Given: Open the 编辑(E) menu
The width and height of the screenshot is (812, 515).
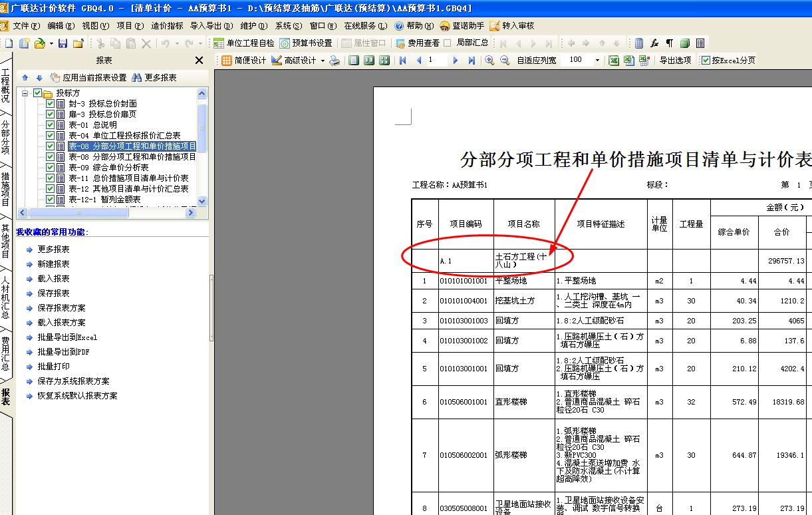Looking at the screenshot, I should [60, 26].
